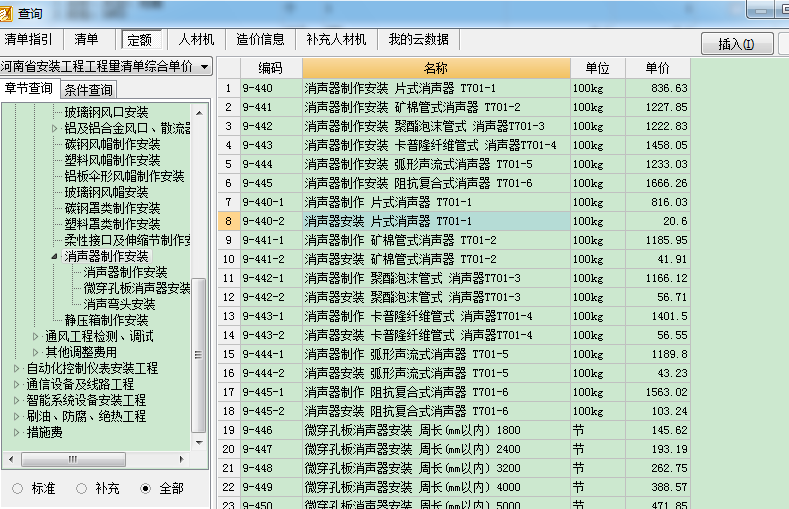
Task: Open the 补充人材机 tab
Action: pyautogui.click(x=336, y=39)
